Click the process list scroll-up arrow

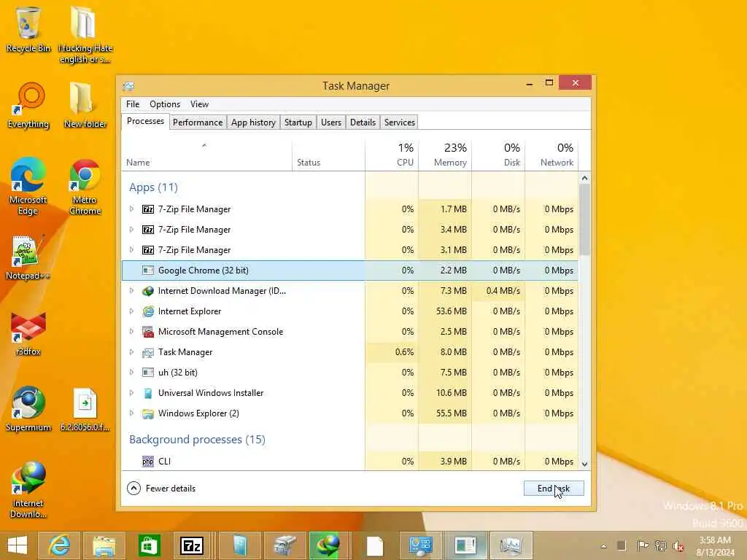584,178
